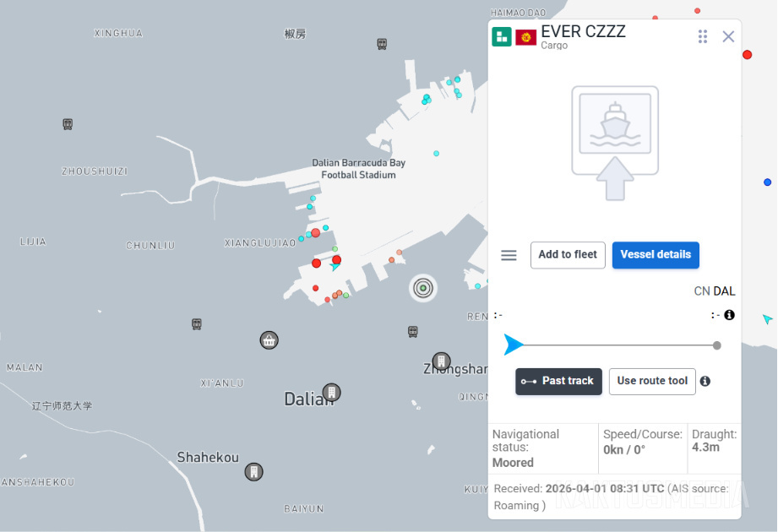Click the train station icon above Xi'anlu
Viewport: 778px width, 532px height.
[197, 324]
